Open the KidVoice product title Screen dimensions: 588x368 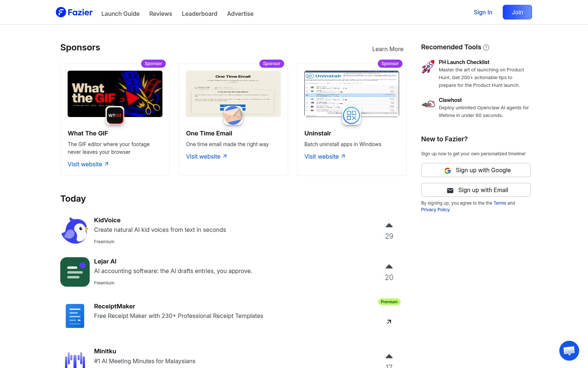[107, 220]
